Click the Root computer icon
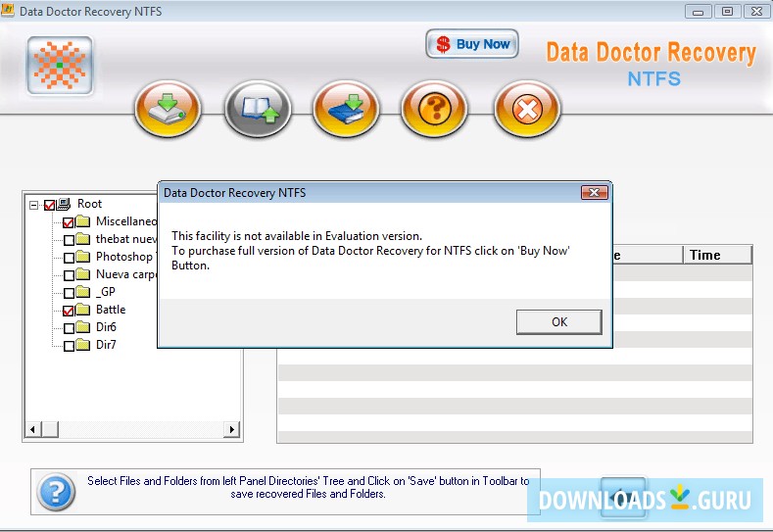The width and height of the screenshot is (773, 532). pos(64,203)
